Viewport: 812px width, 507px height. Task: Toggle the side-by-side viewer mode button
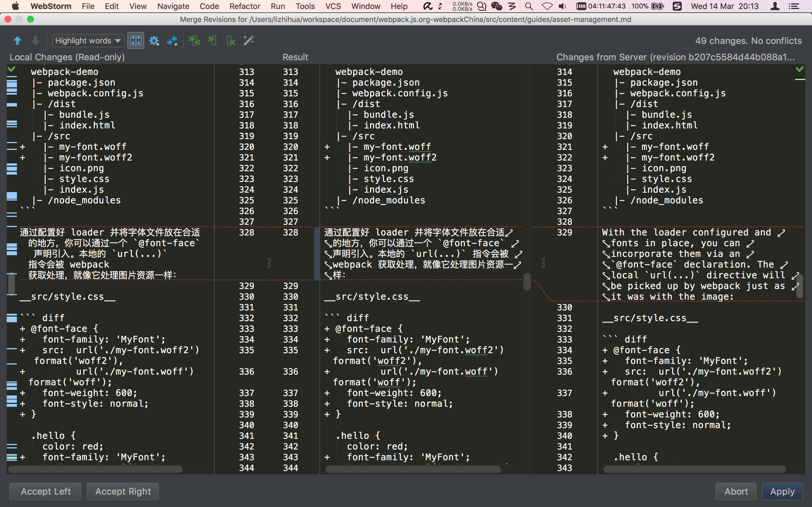coord(136,40)
